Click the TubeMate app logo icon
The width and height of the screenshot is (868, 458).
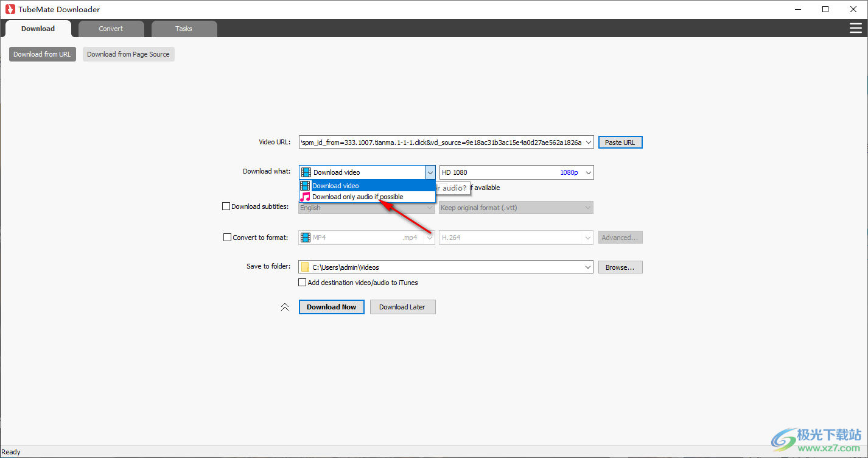coord(10,9)
